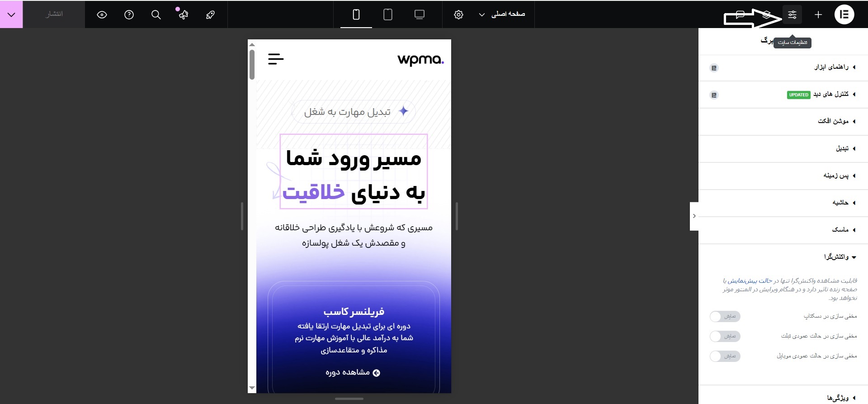
Task: Click the plus icon to add elements
Action: click(818, 14)
